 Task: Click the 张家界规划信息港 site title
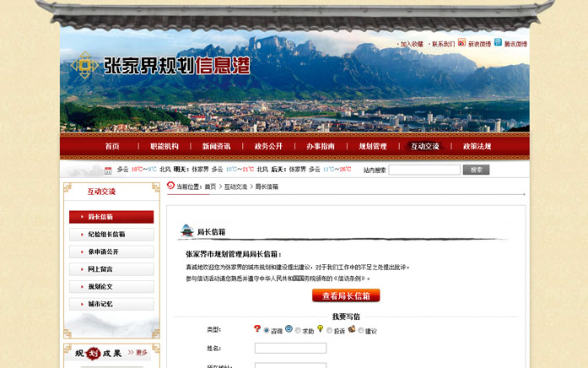[x=176, y=66]
